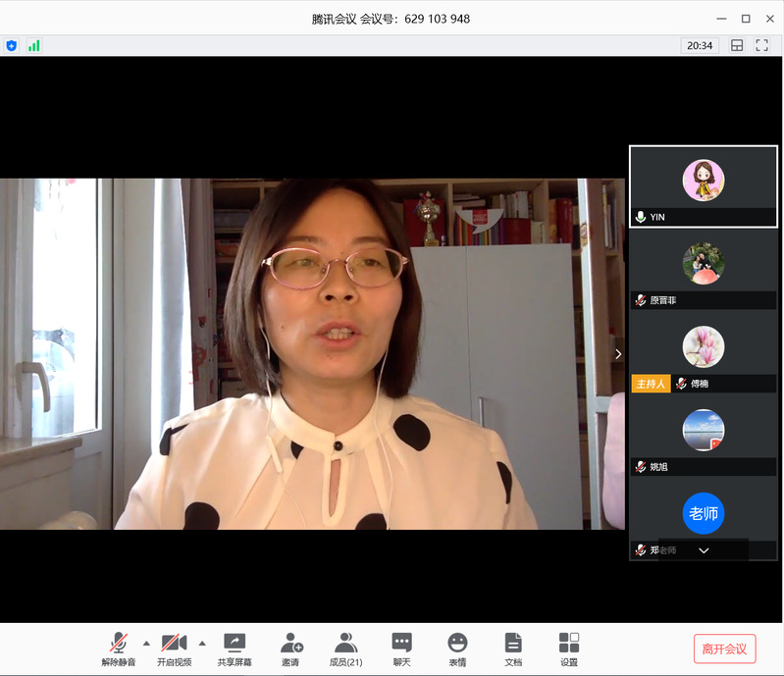The height and width of the screenshot is (676, 784).
Task: Expand audio options arrow beside microphone
Action: coord(147,644)
